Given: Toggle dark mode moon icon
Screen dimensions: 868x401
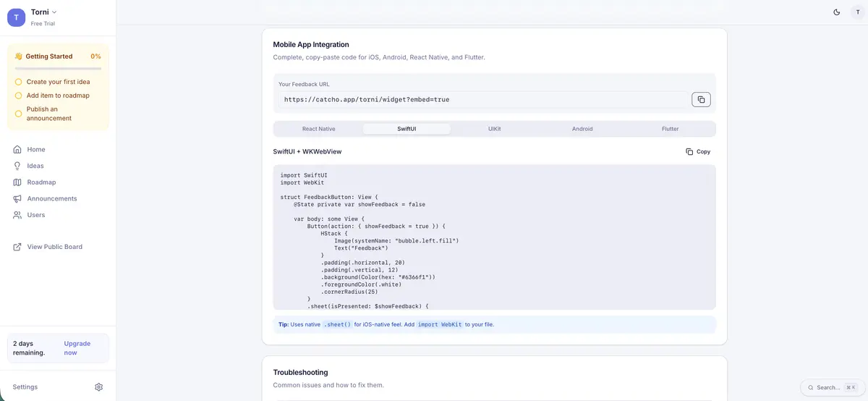Looking at the screenshot, I should point(837,12).
